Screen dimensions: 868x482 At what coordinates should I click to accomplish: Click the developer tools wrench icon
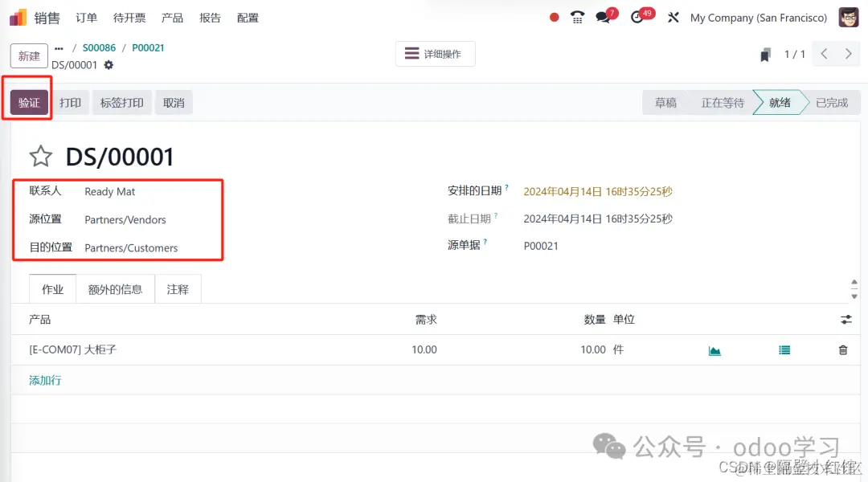[673, 17]
